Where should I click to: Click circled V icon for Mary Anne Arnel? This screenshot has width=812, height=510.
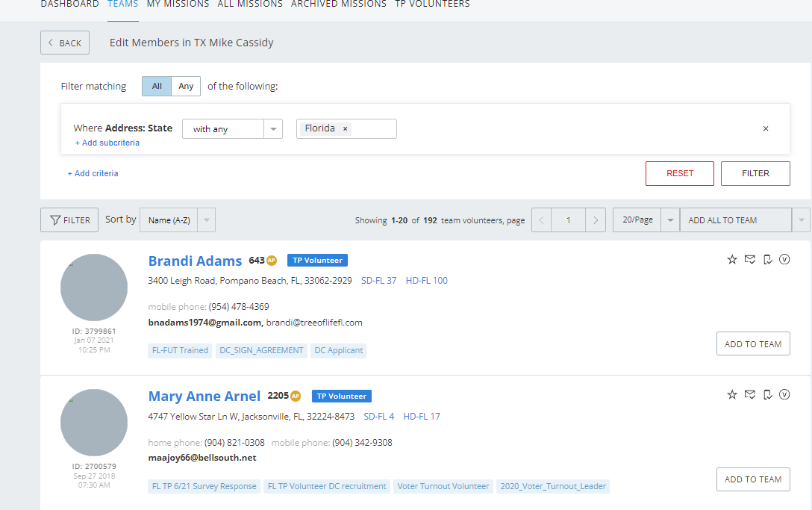(784, 394)
